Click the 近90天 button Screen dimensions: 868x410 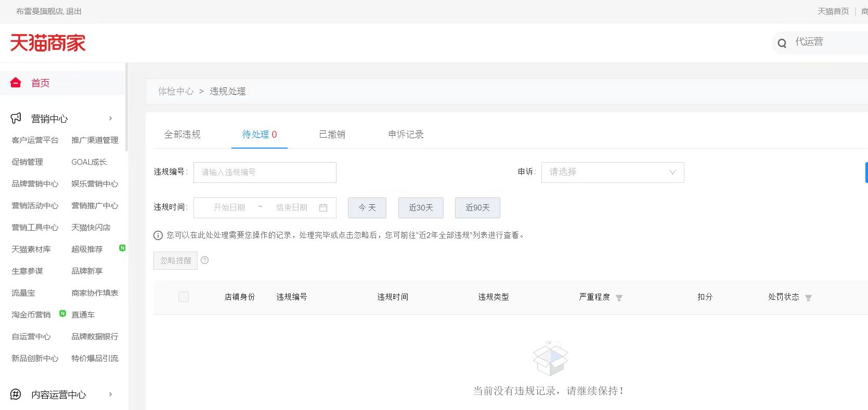477,208
